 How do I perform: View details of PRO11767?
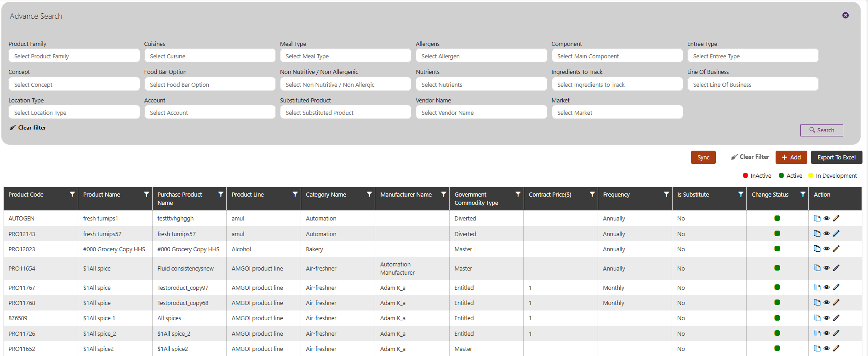[827, 287]
